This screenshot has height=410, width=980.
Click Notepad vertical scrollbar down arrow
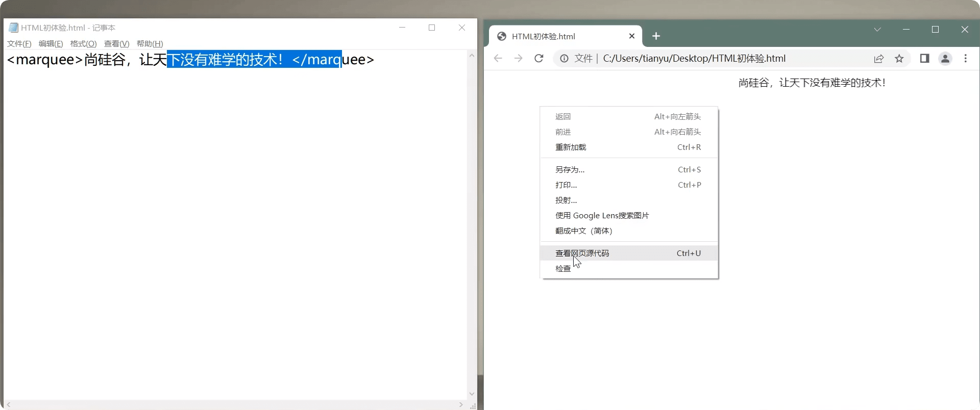point(472,394)
